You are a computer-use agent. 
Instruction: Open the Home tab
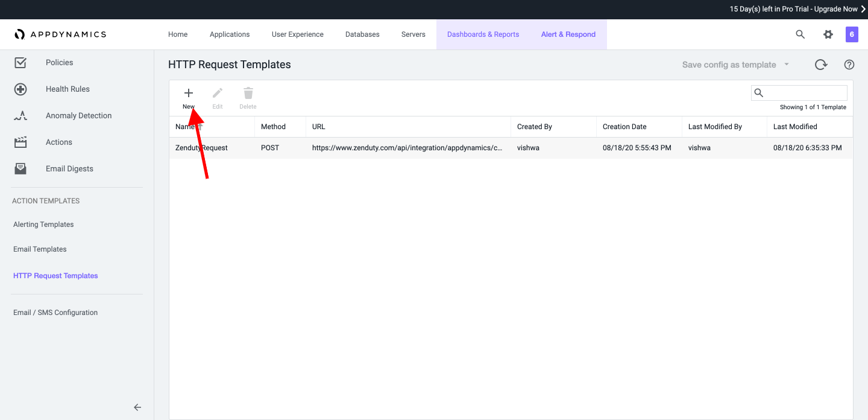pyautogui.click(x=178, y=34)
